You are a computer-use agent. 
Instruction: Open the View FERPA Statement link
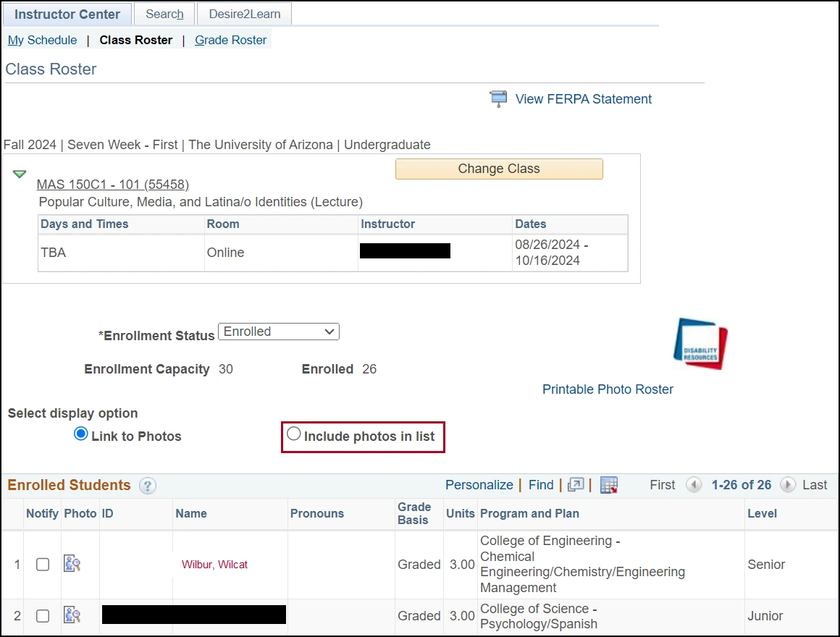[x=584, y=99]
